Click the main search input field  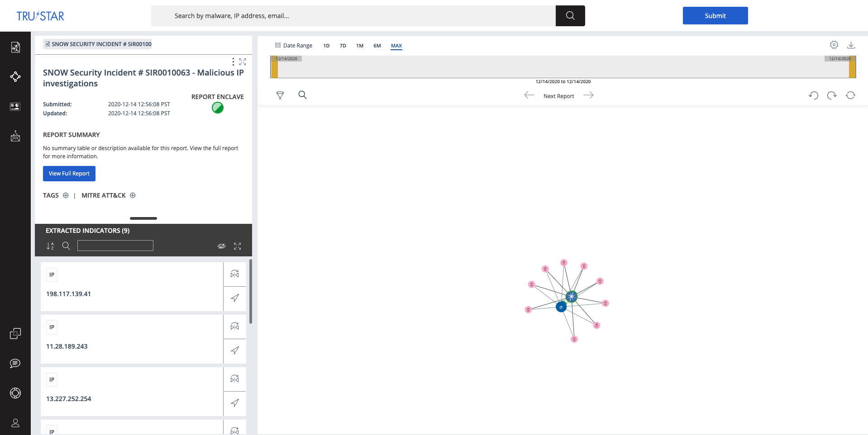coord(353,16)
